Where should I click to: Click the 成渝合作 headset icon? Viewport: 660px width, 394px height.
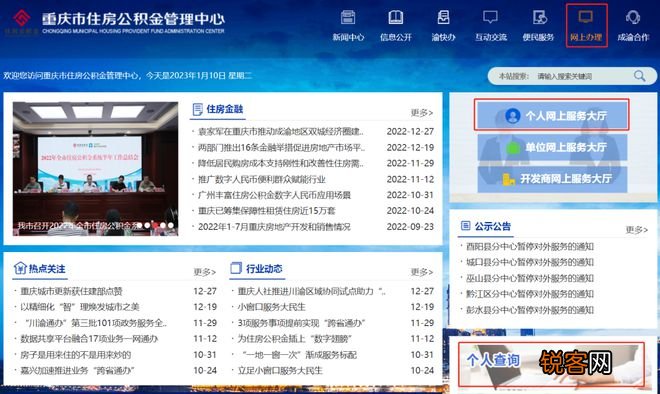[633, 18]
